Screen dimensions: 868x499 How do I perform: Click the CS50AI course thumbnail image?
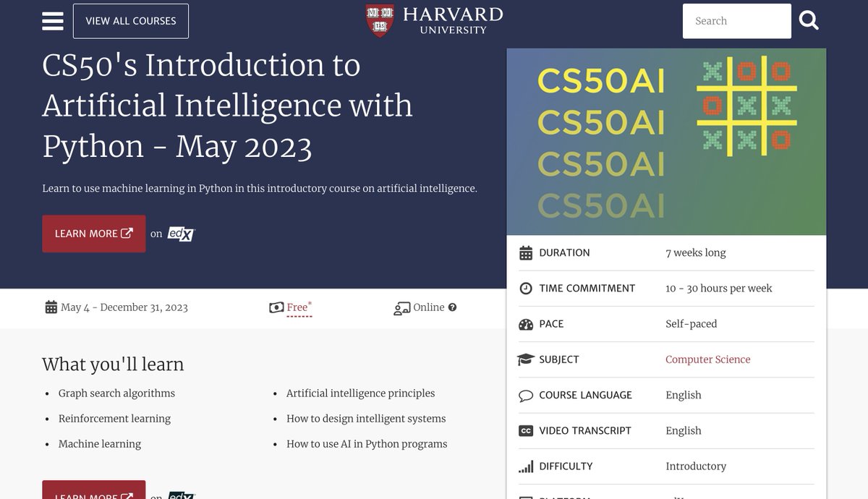point(666,142)
